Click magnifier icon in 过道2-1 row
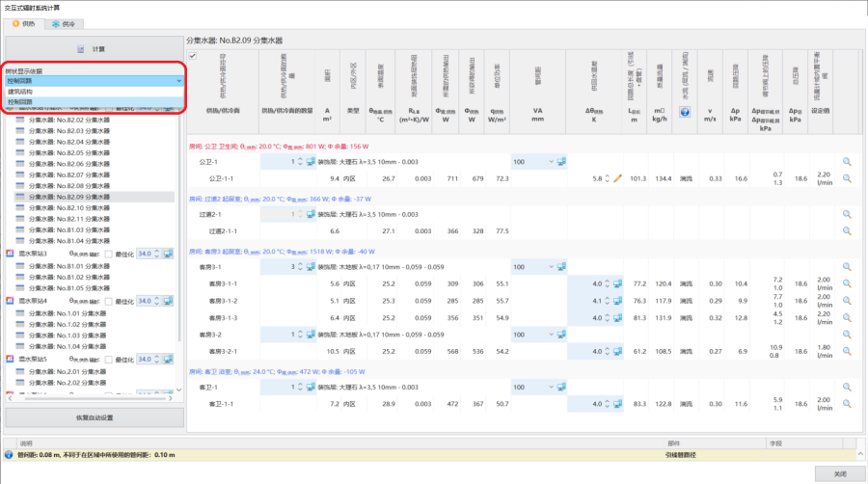This screenshot has width=868, height=484. click(847, 215)
